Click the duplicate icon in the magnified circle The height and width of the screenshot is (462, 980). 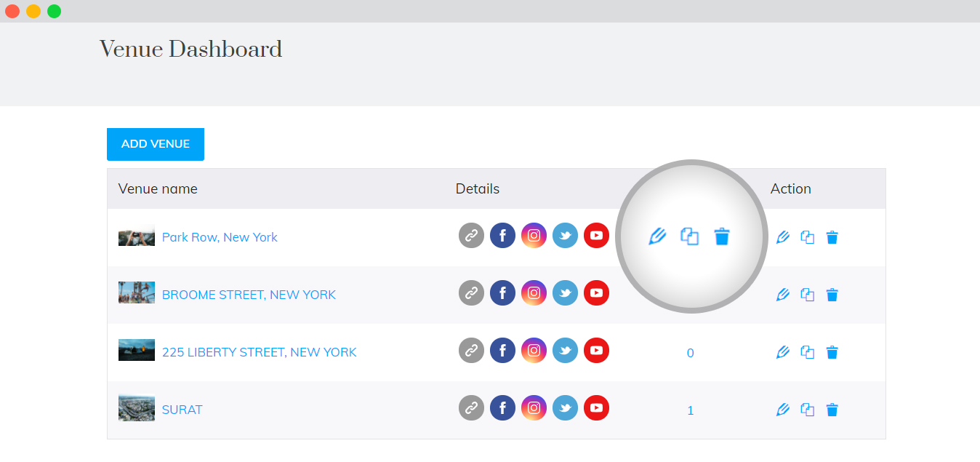[x=689, y=236]
